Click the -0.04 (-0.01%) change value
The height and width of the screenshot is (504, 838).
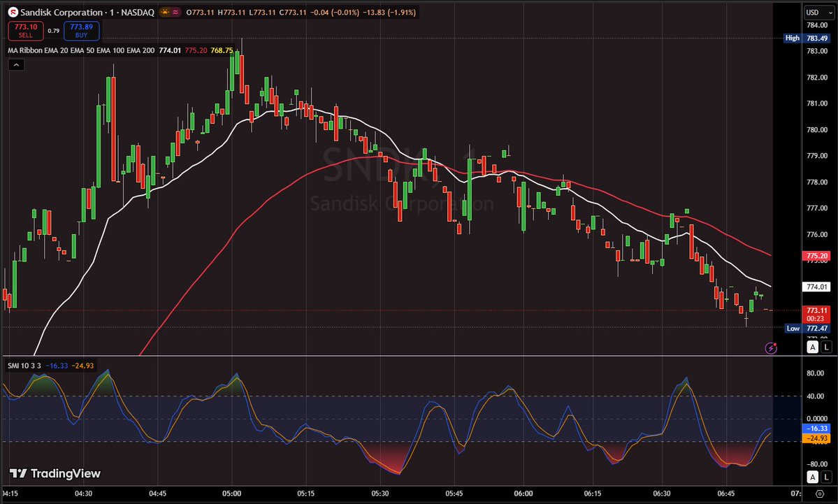pos(335,13)
